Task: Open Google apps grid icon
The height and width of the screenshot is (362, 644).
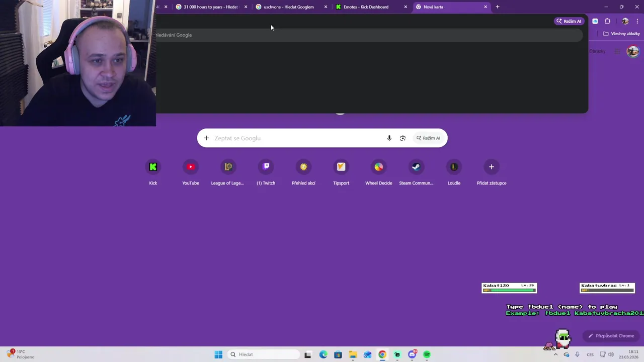Action: (617, 51)
